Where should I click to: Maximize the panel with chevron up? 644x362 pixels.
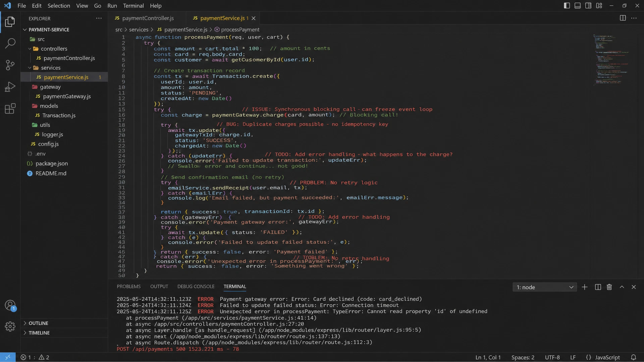point(622,287)
